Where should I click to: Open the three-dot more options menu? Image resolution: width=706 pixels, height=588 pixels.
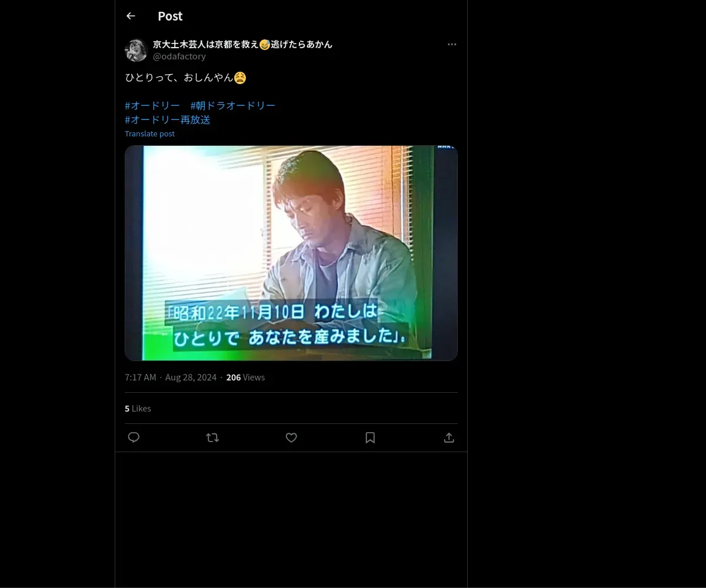coord(452,44)
